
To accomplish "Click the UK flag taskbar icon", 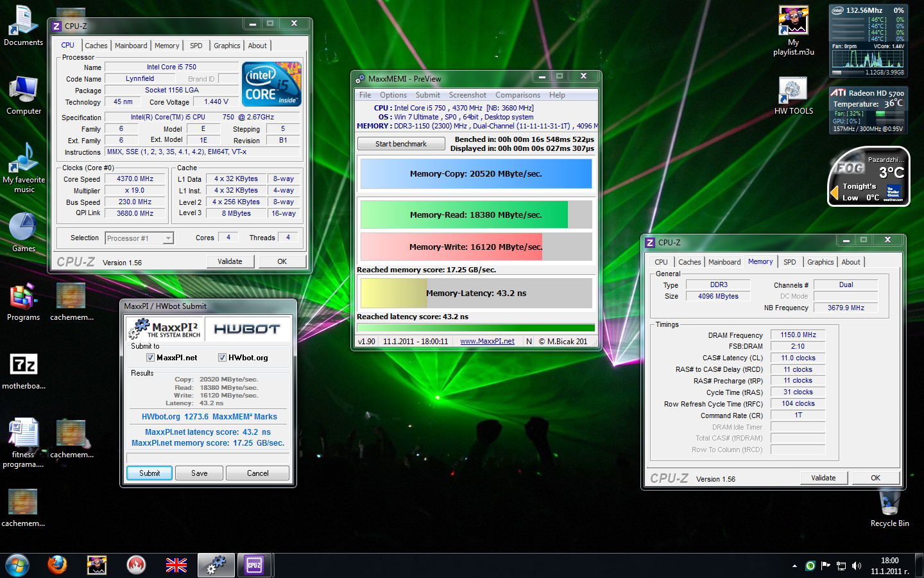I will pyautogui.click(x=176, y=565).
